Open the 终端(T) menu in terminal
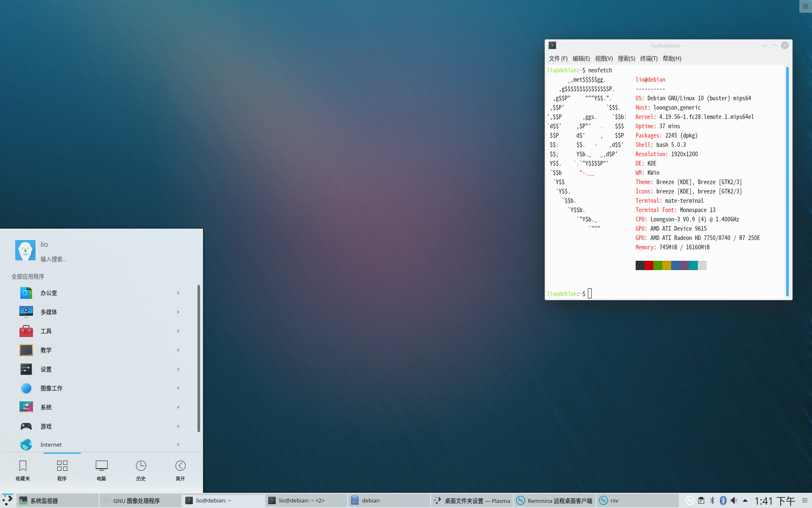Viewport: 812px width, 508px height. point(648,58)
